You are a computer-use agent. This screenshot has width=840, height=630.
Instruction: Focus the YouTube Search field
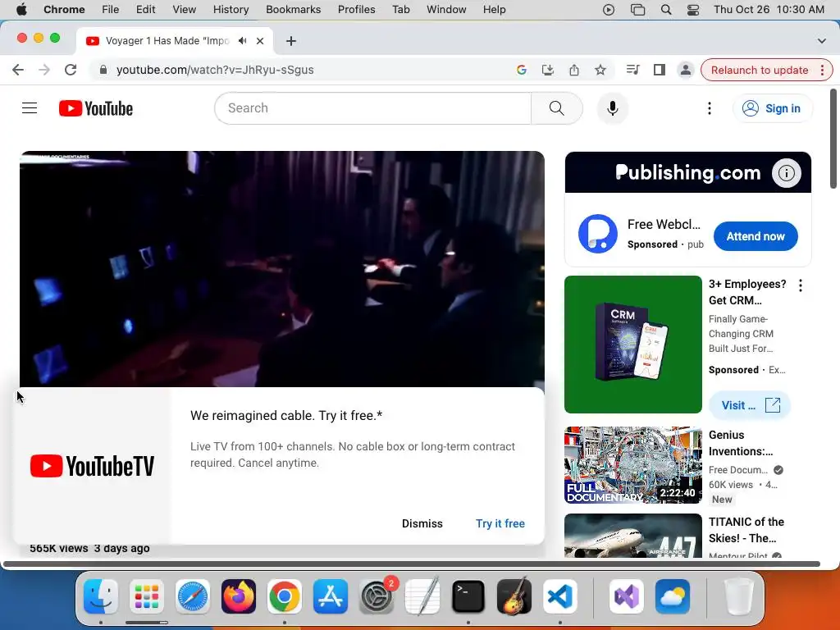373,108
